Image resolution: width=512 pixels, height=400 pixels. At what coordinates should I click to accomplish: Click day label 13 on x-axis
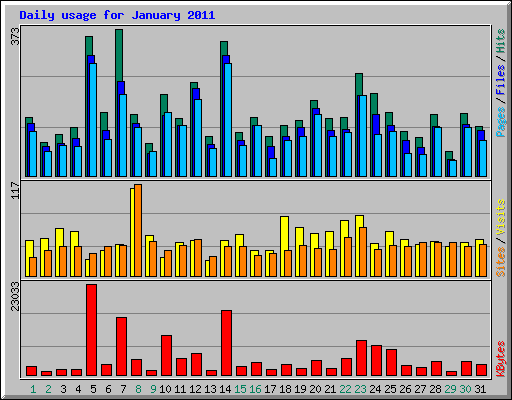pos(210,389)
